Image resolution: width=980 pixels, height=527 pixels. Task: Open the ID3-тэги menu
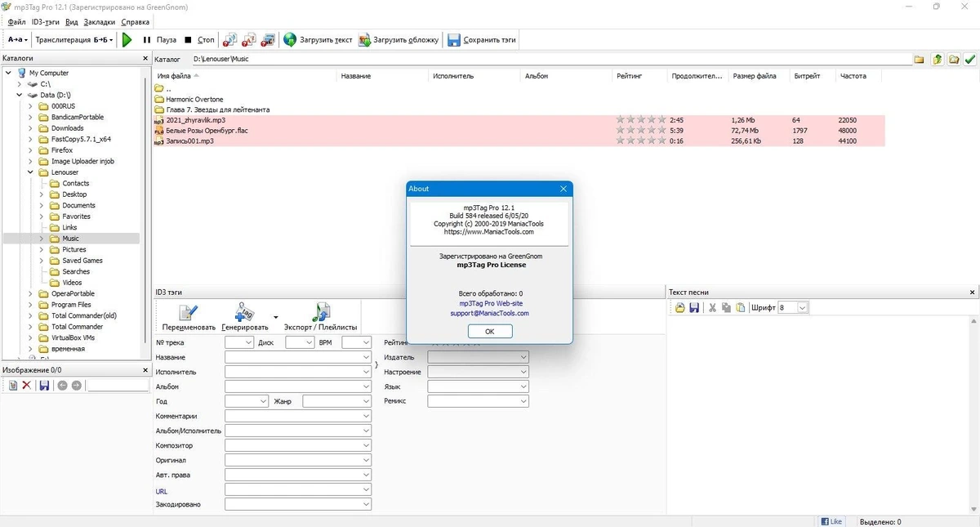[46, 22]
